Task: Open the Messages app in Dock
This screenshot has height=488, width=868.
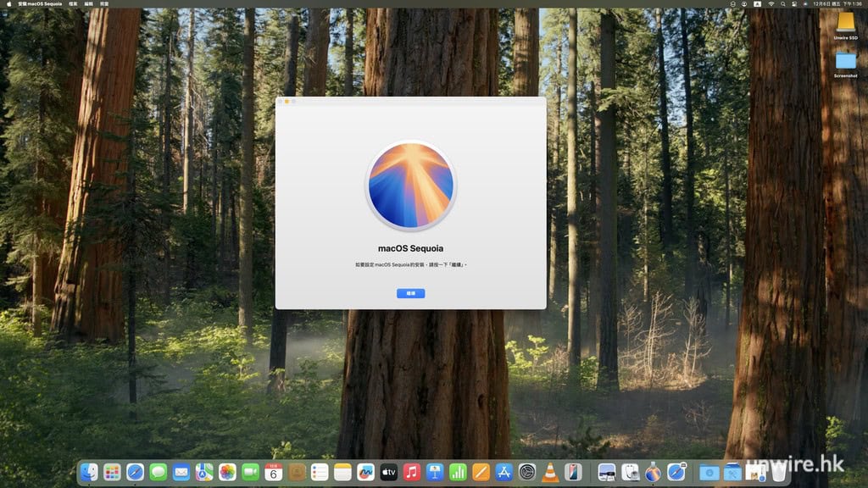Action: (x=158, y=472)
